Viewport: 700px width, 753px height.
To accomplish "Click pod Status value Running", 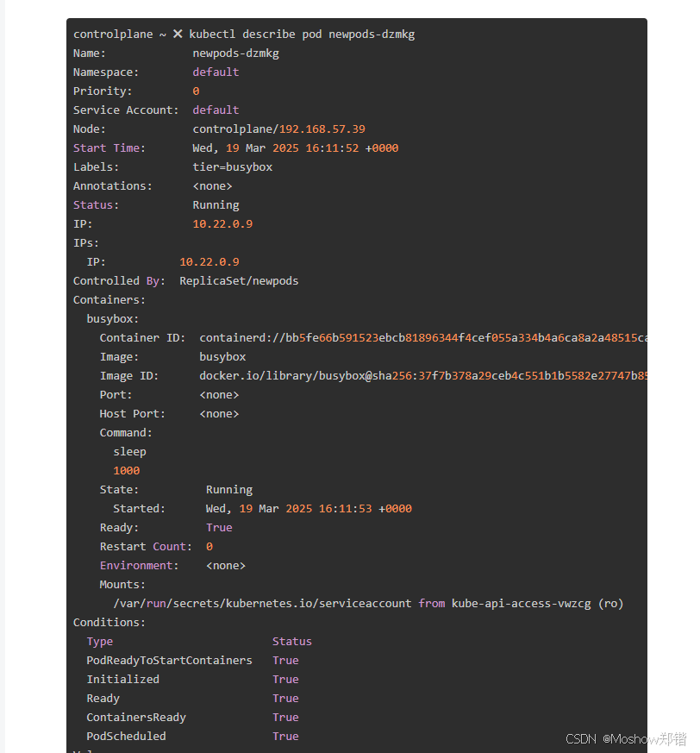I will tap(216, 205).
